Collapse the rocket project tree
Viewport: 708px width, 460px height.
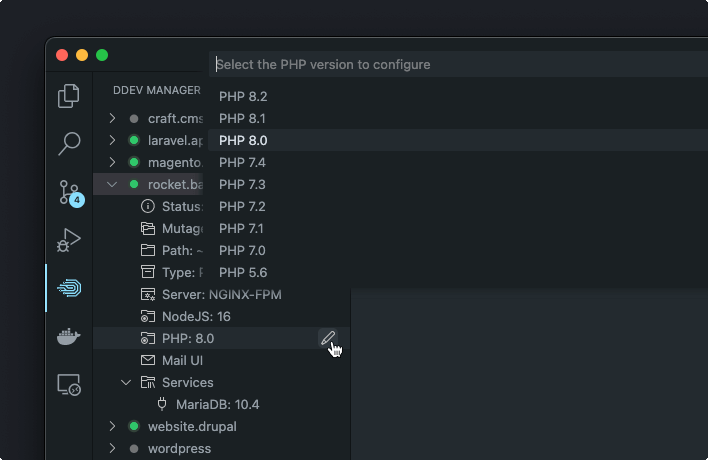click(112, 185)
